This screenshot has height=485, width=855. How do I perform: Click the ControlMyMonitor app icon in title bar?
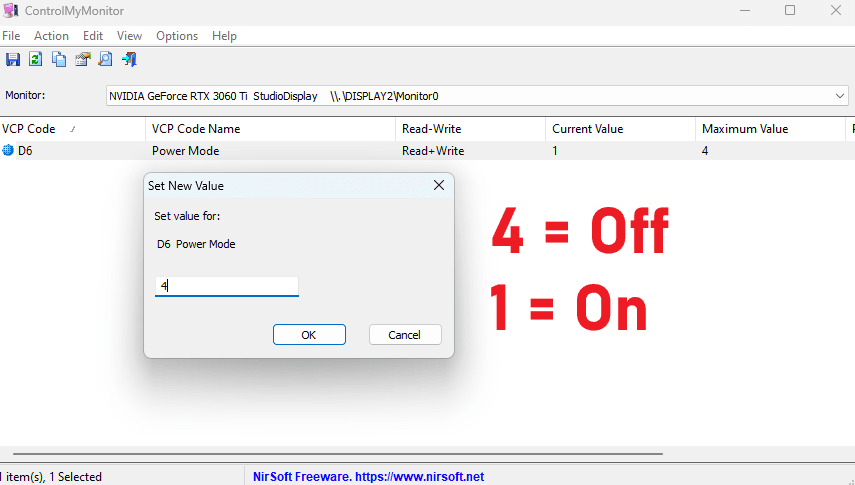coord(9,10)
